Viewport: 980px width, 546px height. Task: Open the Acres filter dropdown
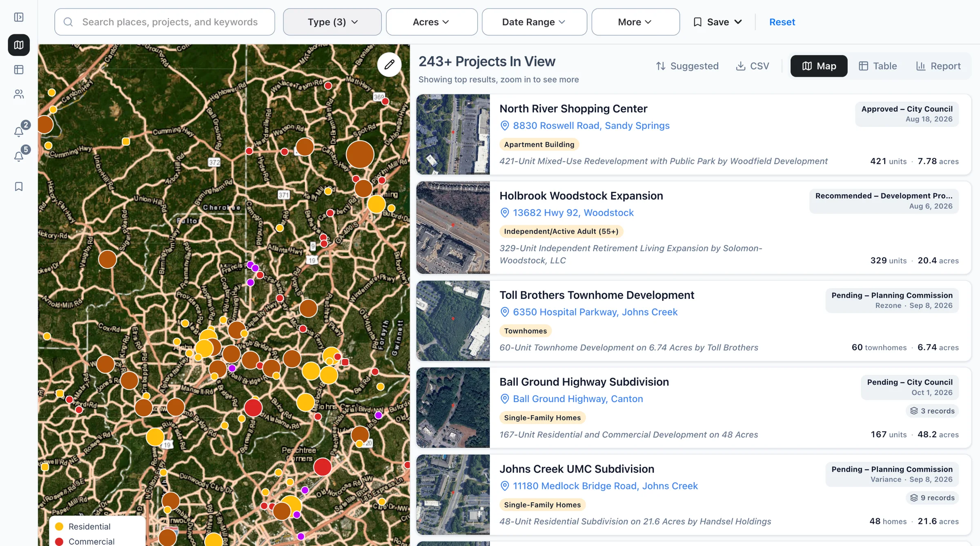click(432, 22)
